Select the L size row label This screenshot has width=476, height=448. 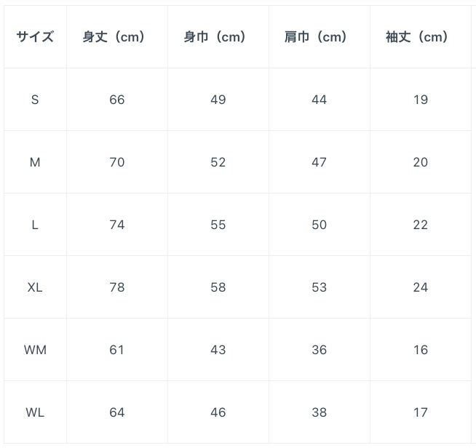coord(35,225)
